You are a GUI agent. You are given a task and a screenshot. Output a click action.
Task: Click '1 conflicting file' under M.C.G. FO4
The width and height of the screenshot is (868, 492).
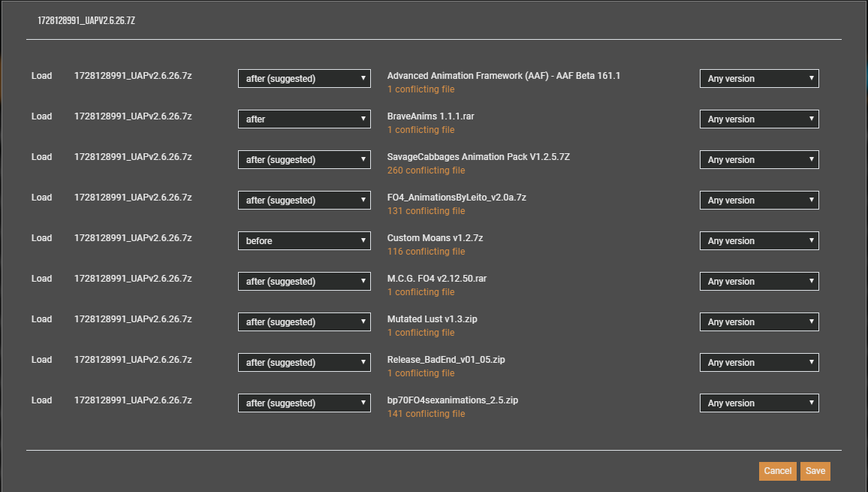click(420, 292)
